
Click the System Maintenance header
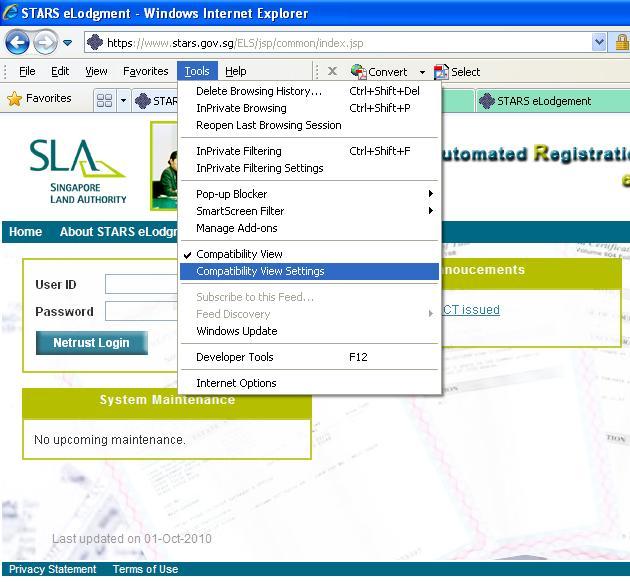tap(167, 403)
